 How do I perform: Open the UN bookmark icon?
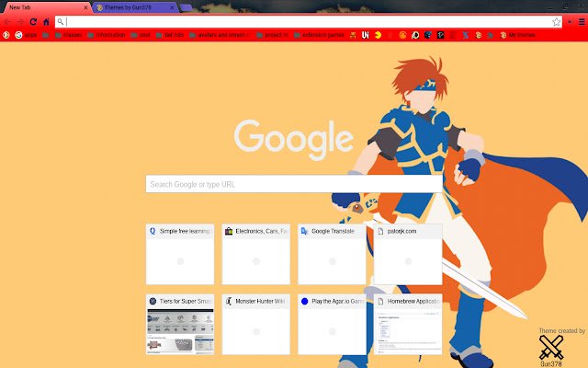click(x=366, y=35)
